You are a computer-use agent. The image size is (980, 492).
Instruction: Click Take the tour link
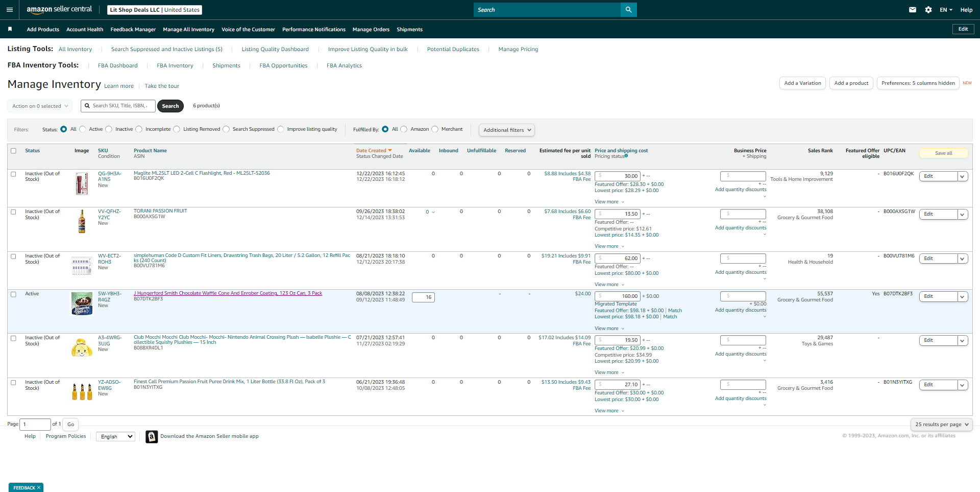tap(162, 86)
